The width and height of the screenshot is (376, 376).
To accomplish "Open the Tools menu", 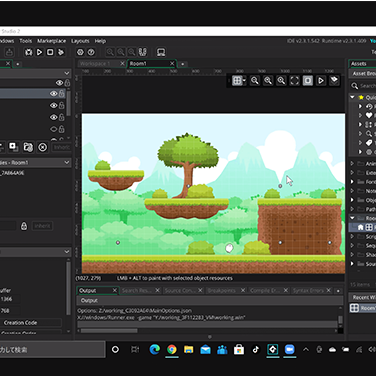I will (x=26, y=41).
